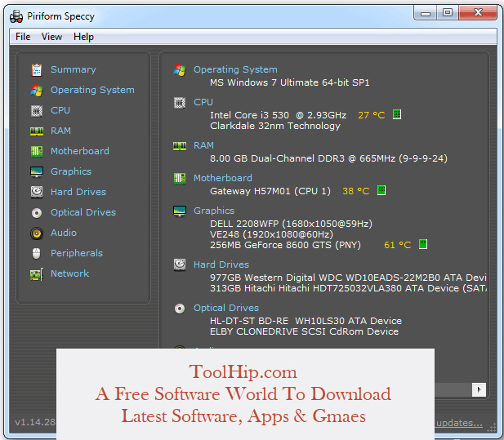Click the VE248 (1920x1080@60Hz) entry
Image resolution: width=504 pixels, height=440 pixels.
[271, 234]
